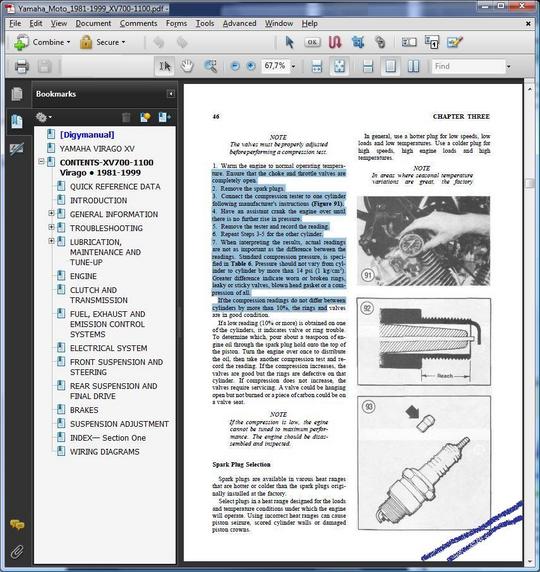Go to the YAMAHA VIRAGO XV bookmark
540x572 pixels.
(x=97, y=149)
